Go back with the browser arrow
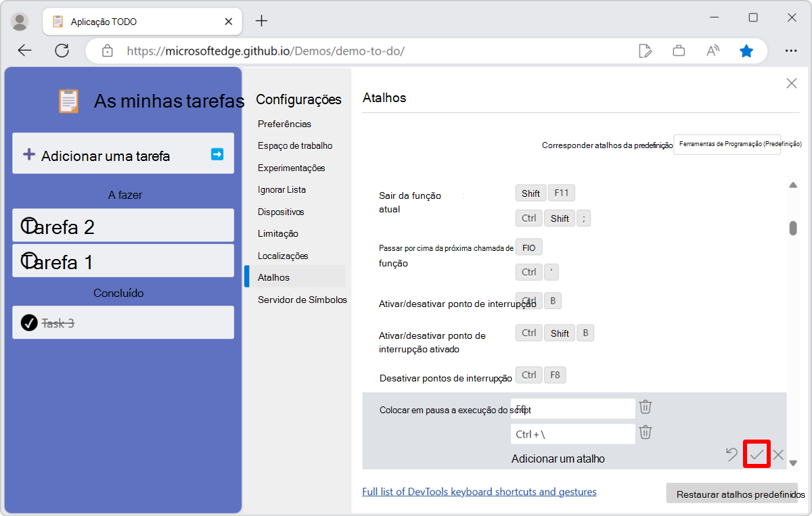The image size is (812, 516). pos(24,51)
